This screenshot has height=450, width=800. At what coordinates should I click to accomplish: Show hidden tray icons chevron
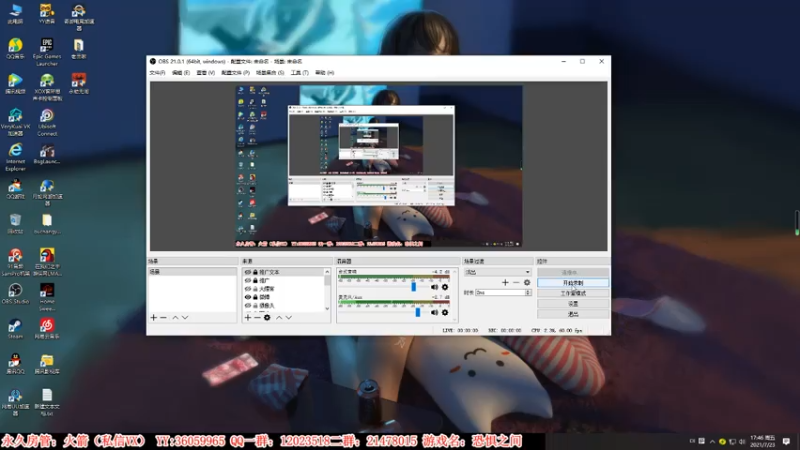click(712, 441)
